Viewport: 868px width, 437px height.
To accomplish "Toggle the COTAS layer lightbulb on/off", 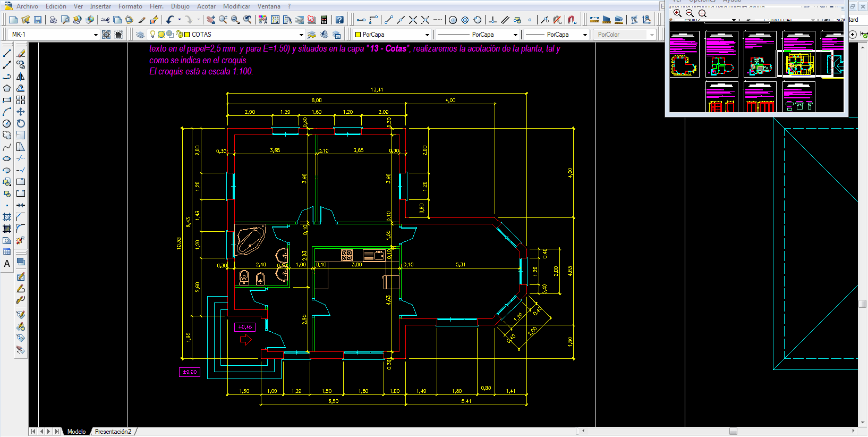I will pos(153,34).
